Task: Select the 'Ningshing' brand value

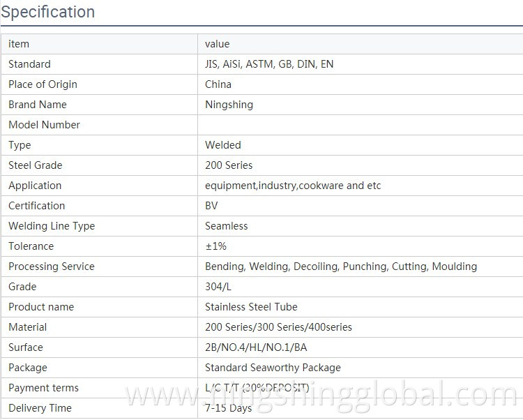Action: tap(229, 105)
